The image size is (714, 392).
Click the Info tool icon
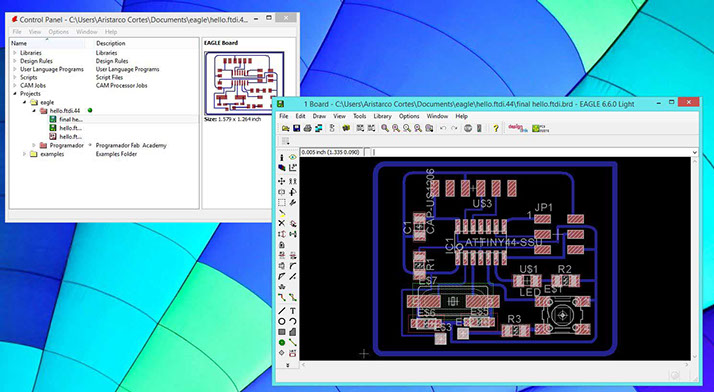tap(282, 157)
